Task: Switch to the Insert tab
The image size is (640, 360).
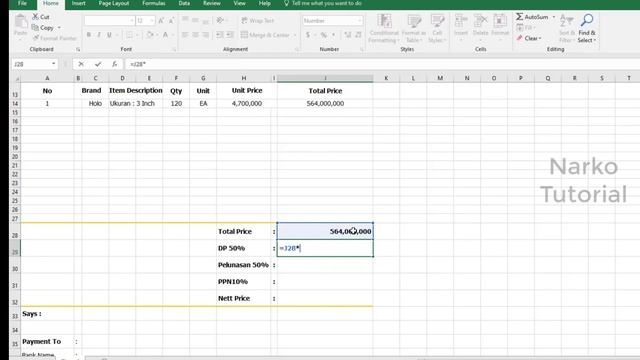Action: coord(78,3)
